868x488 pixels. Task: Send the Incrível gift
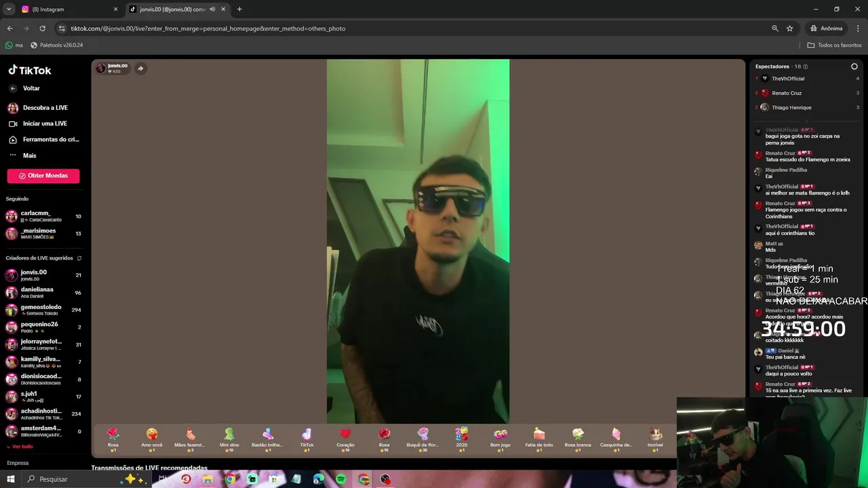tap(655, 439)
